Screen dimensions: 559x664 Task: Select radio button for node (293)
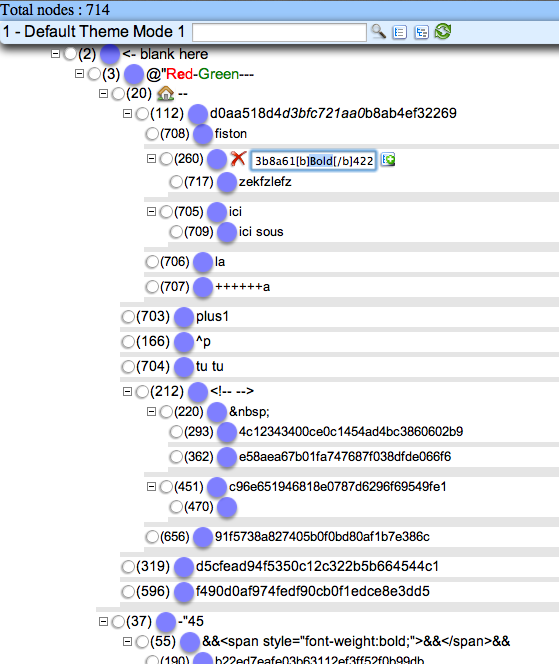(x=176, y=432)
